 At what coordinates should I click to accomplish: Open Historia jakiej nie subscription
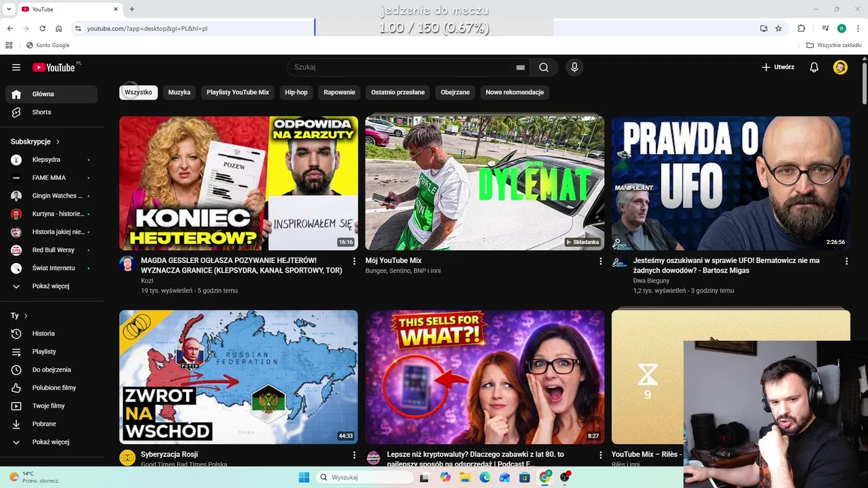click(x=52, y=232)
